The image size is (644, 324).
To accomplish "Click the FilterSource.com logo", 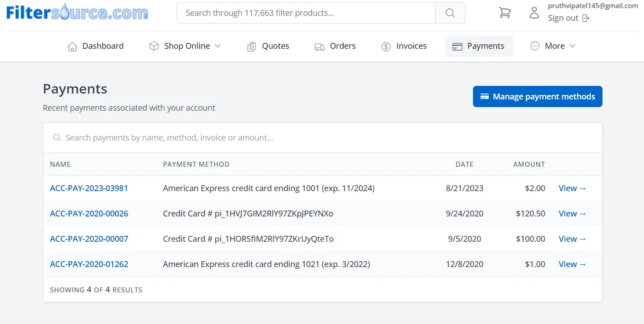I will coord(77,12).
